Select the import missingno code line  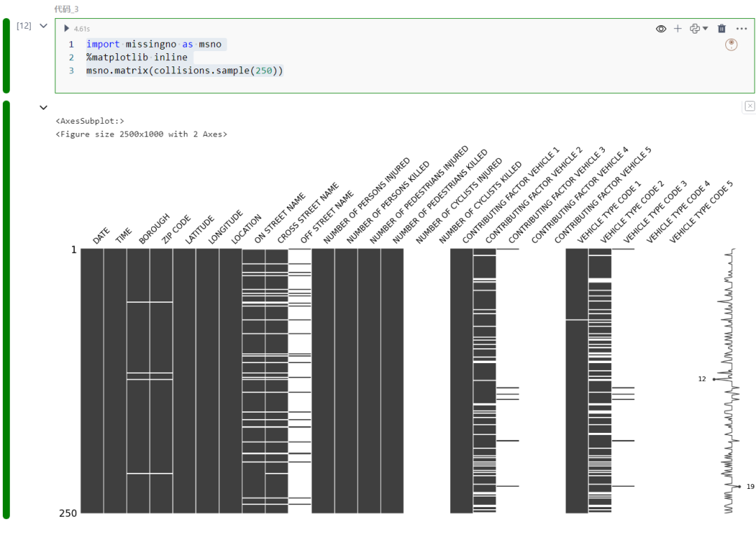154,44
